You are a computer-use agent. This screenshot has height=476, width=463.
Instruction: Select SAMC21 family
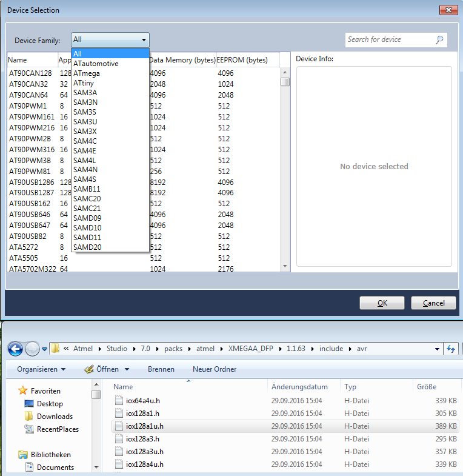[x=110, y=208]
